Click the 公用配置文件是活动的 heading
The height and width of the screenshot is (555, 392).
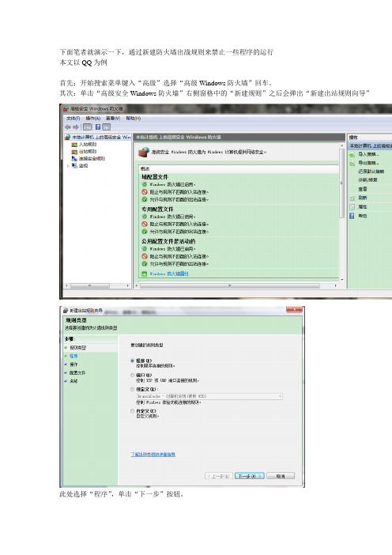click(x=168, y=241)
